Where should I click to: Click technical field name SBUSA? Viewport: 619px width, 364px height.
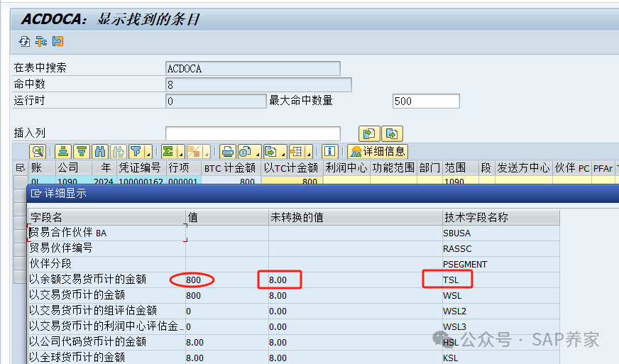point(456,233)
